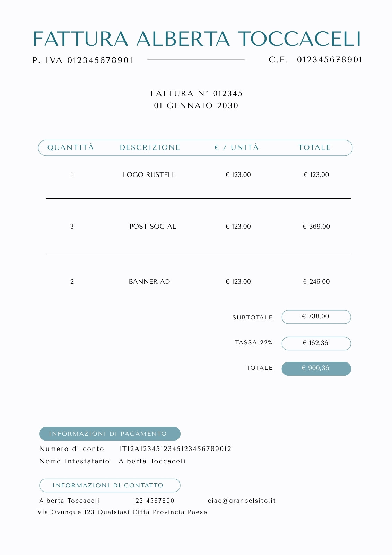The height and width of the screenshot is (555, 392).
Task: Click the invoice number FATTURA N° 012345
Action: [x=197, y=93]
